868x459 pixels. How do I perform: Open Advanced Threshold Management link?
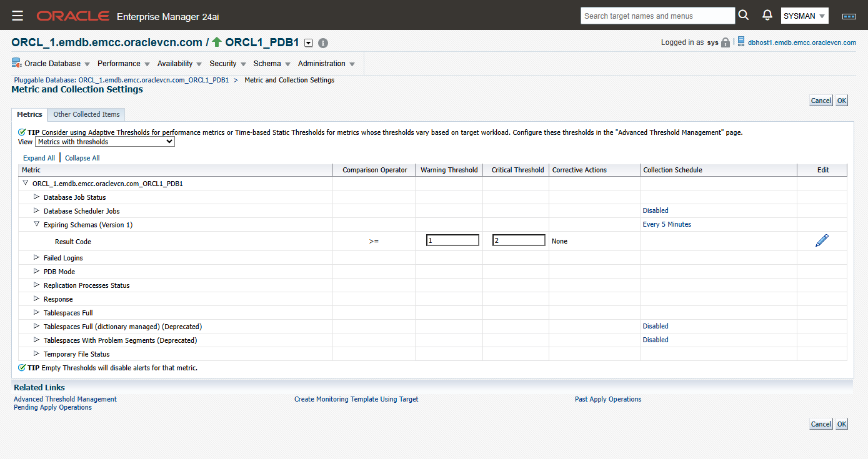(x=65, y=399)
